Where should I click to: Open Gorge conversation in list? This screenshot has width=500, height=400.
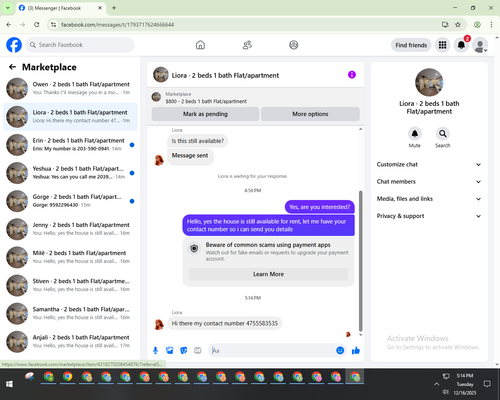pyautogui.click(x=70, y=201)
